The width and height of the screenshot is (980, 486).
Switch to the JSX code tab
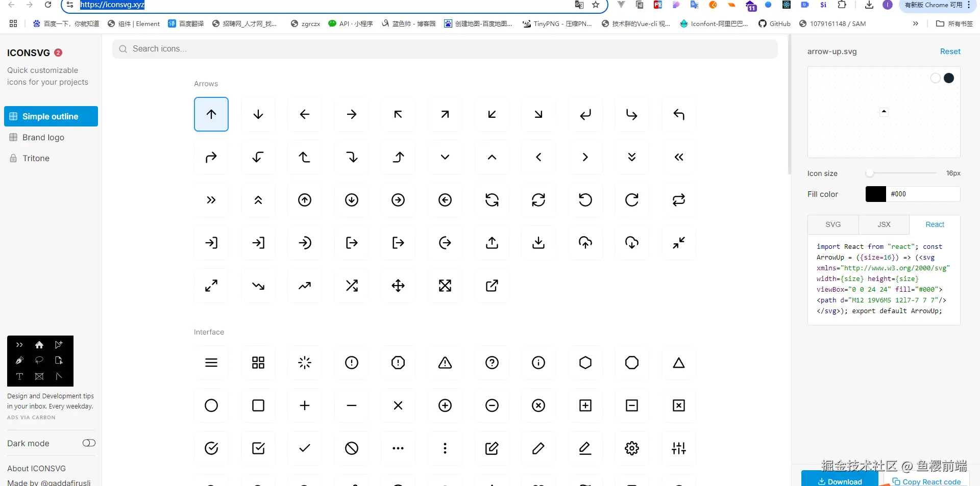coord(884,224)
